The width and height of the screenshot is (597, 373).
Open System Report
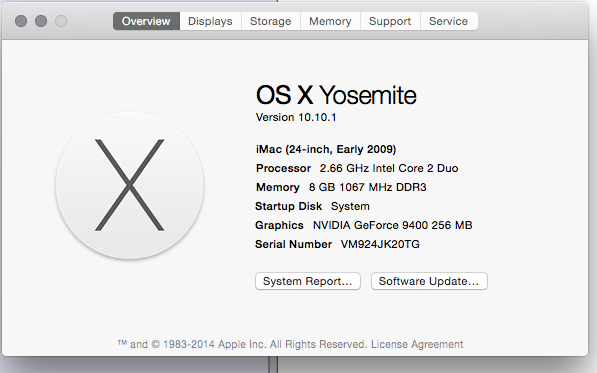[308, 281]
